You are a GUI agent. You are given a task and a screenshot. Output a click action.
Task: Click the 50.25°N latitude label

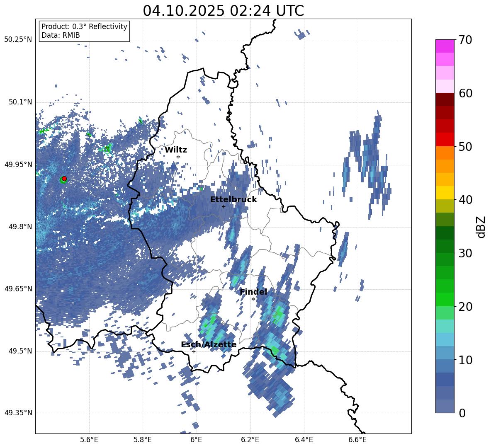[18, 40]
